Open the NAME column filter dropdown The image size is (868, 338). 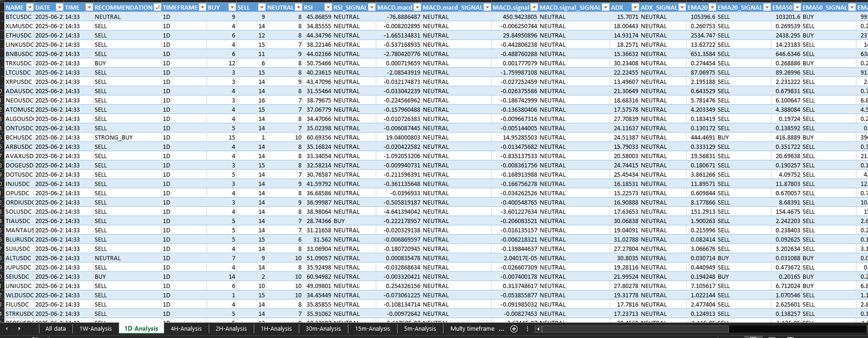tap(30, 8)
